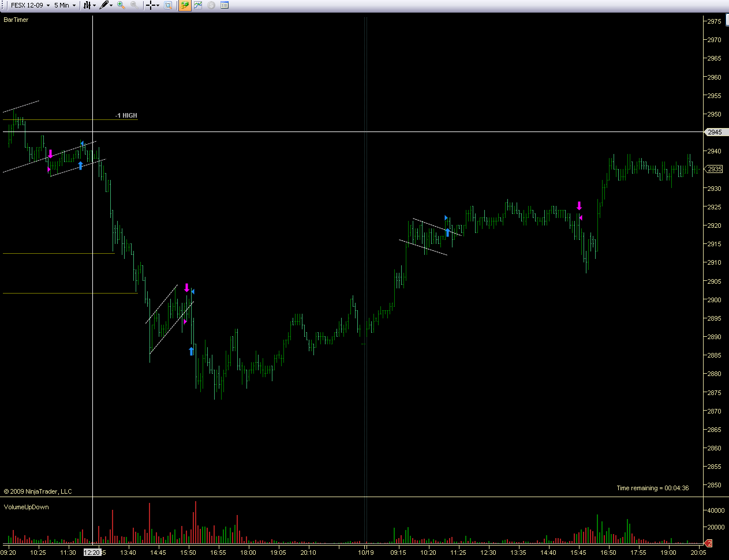Click the 40000 volume scale label
The image size is (729, 560).
point(716,510)
